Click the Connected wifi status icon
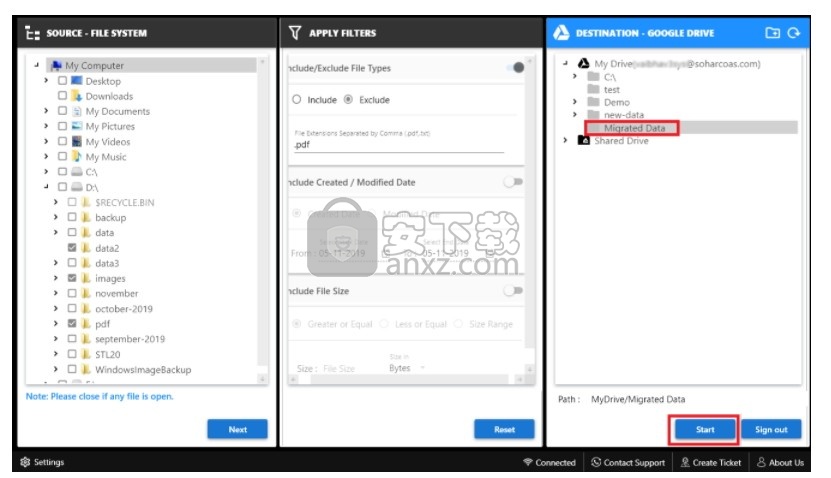Image resolution: width=831 pixels, height=478 pixels. coord(528,462)
